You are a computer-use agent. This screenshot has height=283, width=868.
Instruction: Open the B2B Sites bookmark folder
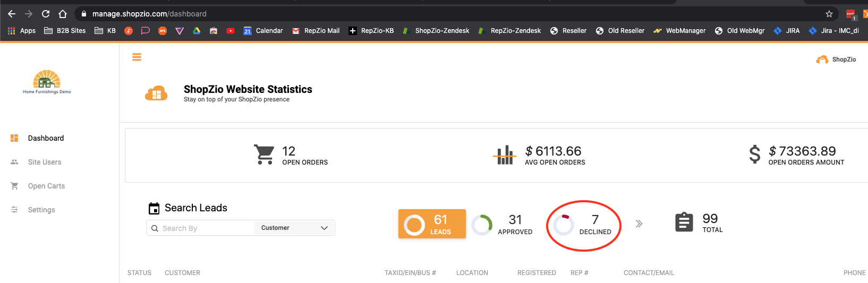point(65,31)
